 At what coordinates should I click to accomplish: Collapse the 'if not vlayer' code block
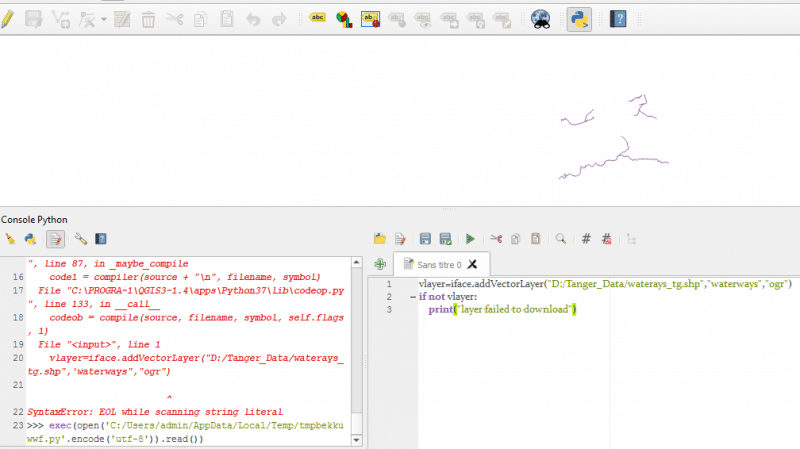[x=411, y=297]
